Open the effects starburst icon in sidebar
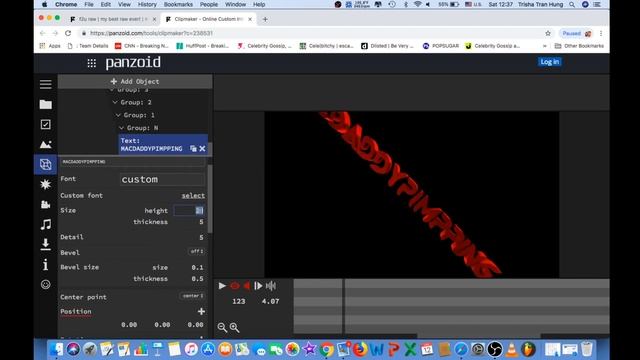 pos(45,184)
